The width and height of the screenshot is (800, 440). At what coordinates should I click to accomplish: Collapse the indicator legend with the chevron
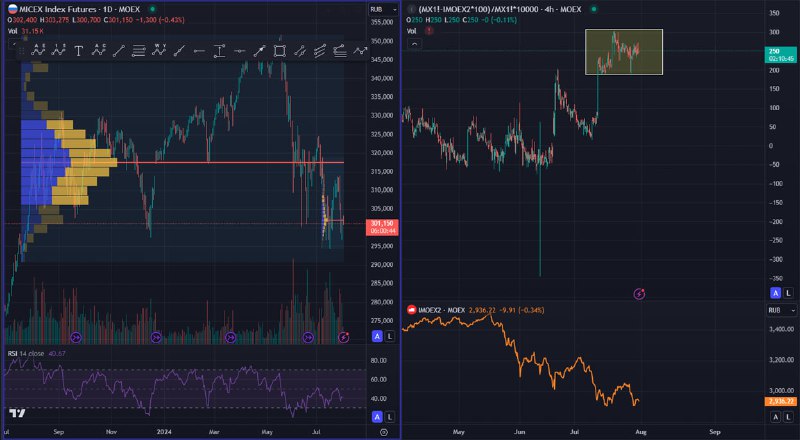pos(414,44)
